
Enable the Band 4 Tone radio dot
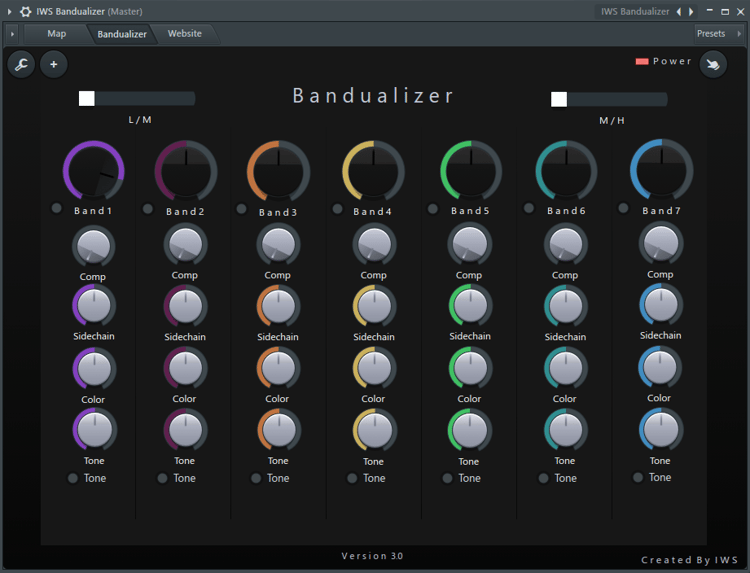click(352, 478)
